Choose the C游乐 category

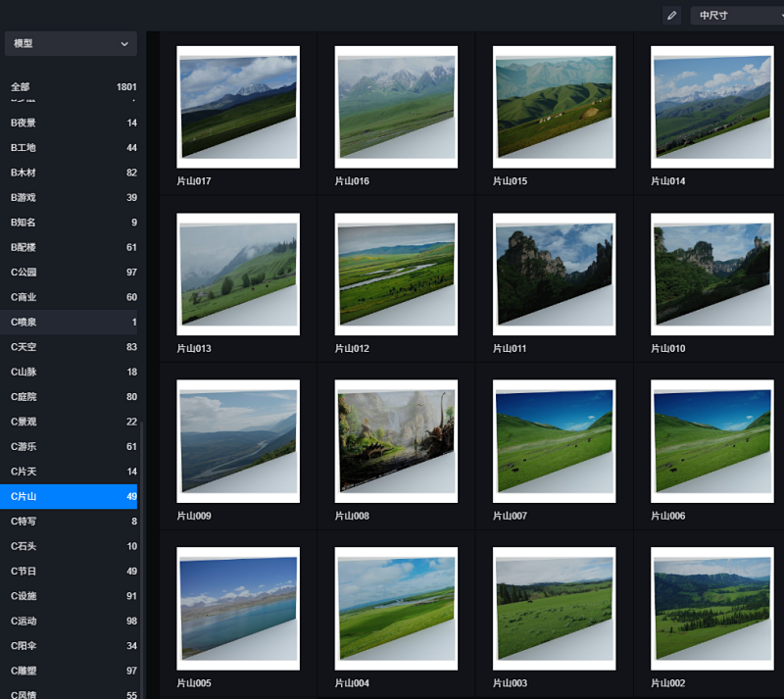click(x=69, y=446)
